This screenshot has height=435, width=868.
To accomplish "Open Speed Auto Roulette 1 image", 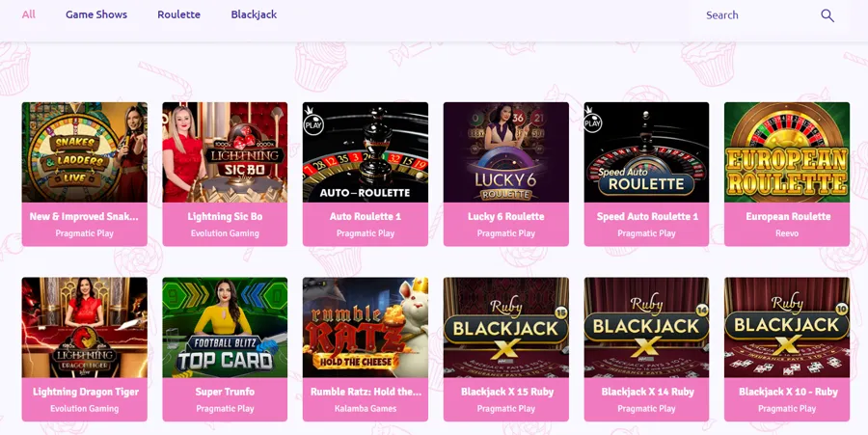I will click(x=646, y=152).
